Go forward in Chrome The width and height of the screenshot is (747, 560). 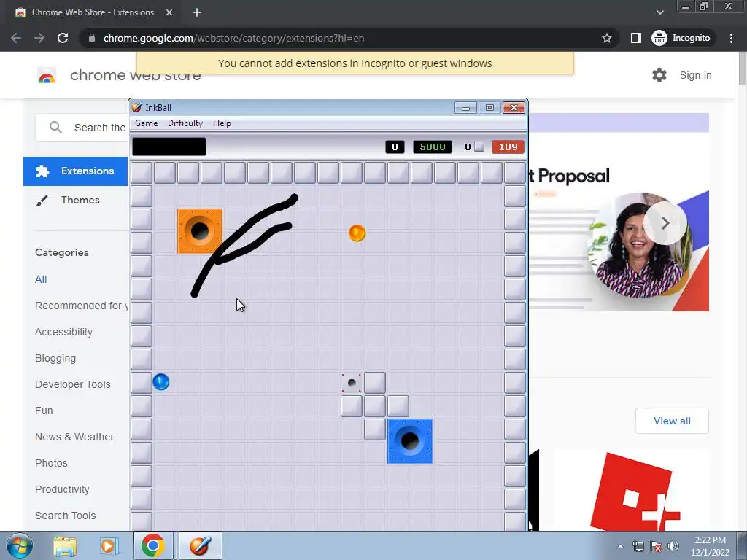(39, 38)
